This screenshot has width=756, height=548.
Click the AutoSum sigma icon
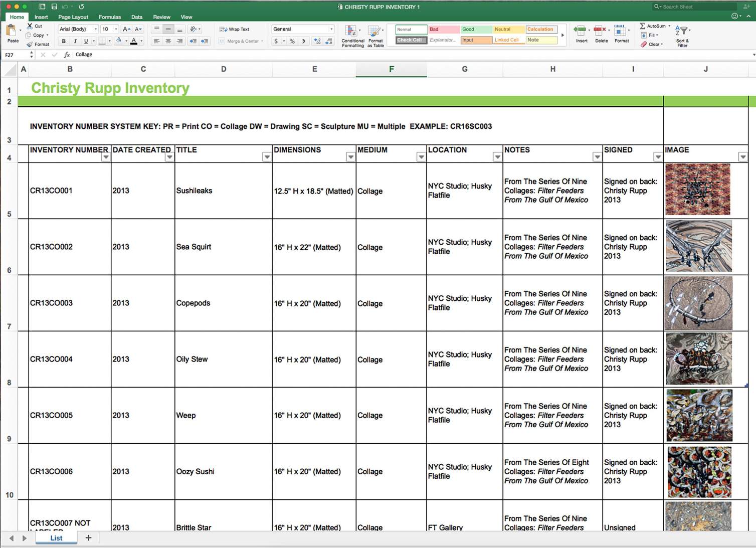[x=643, y=26]
